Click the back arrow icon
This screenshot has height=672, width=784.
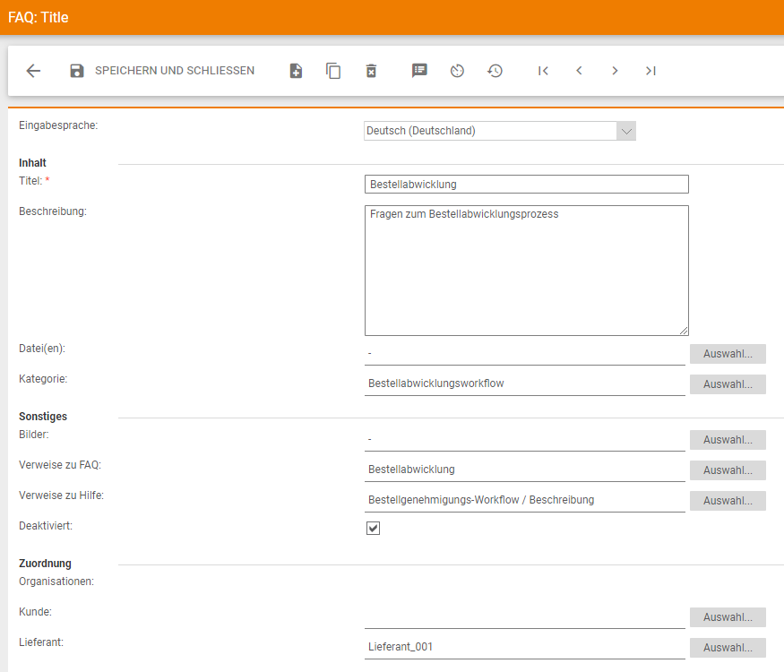[x=33, y=71]
